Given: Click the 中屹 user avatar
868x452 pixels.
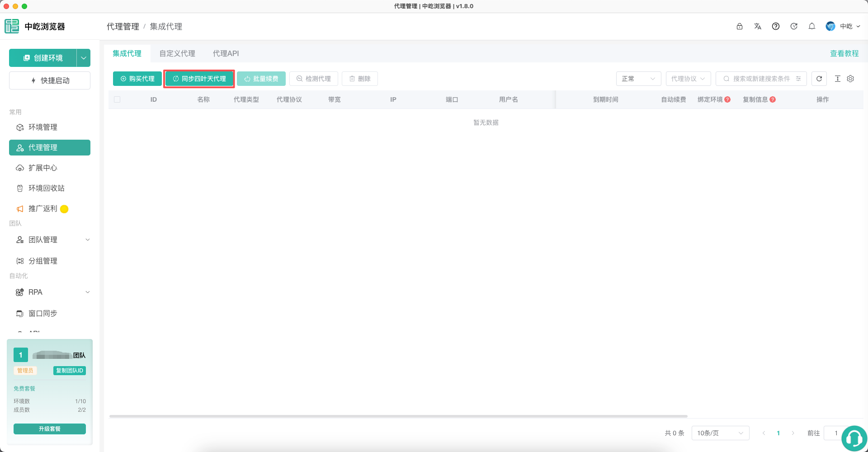Looking at the screenshot, I should pyautogui.click(x=830, y=26).
